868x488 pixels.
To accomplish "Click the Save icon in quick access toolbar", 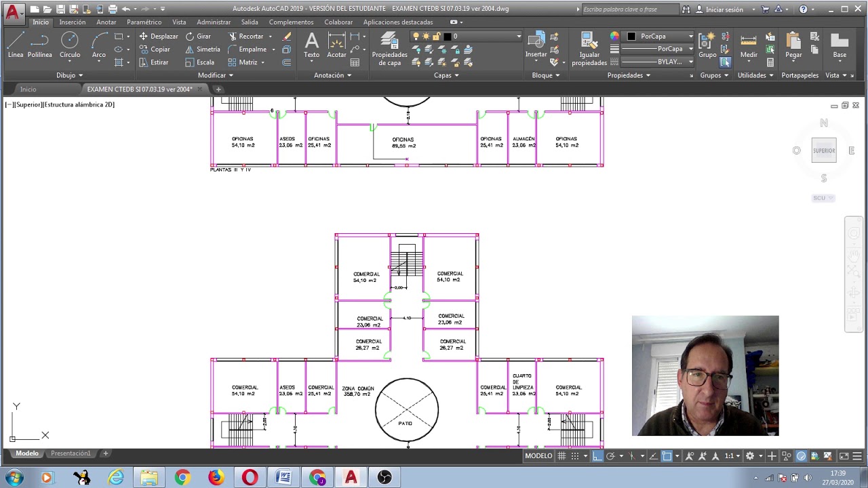I will (x=60, y=9).
